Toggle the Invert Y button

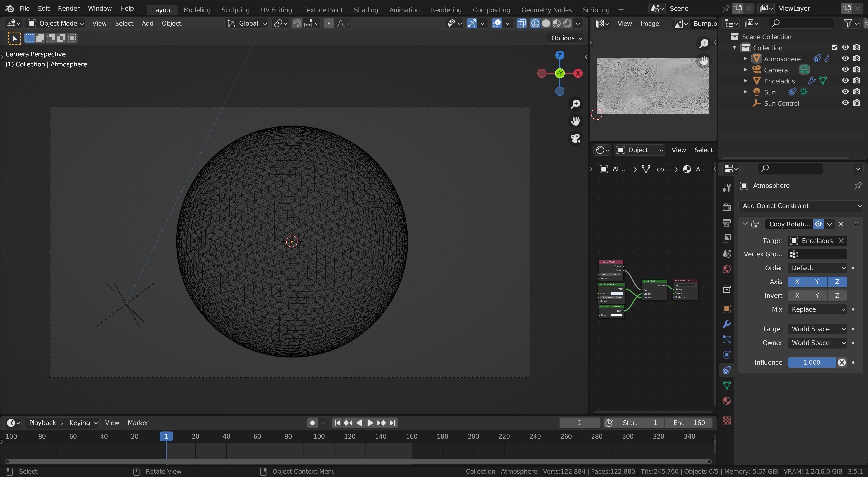[x=817, y=296]
